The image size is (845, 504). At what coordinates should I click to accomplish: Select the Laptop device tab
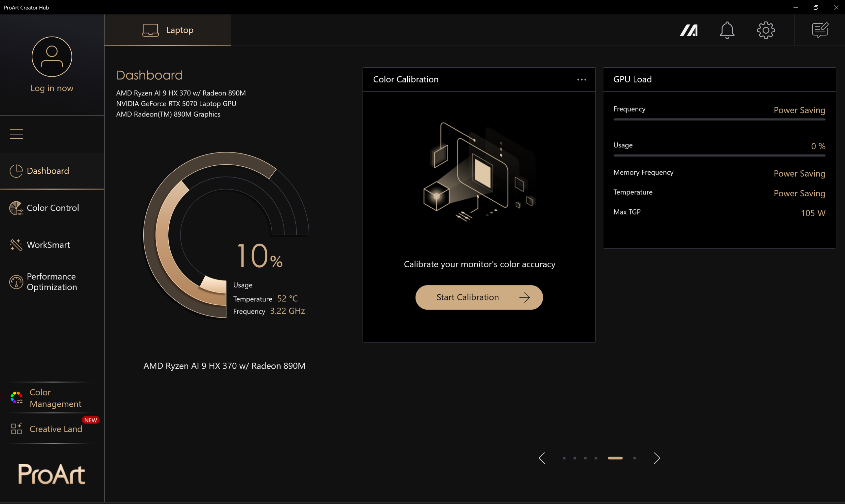[x=168, y=30]
